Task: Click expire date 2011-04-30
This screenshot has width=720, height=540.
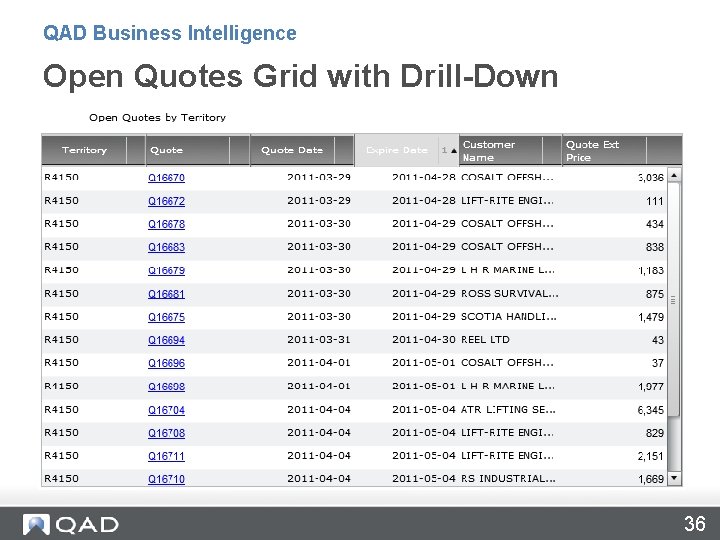Action: click(424, 340)
